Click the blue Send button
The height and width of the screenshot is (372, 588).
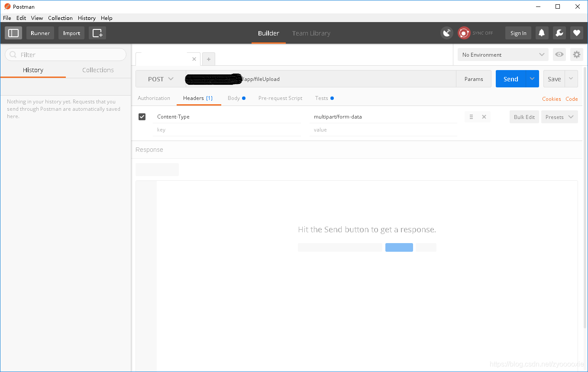coord(511,79)
